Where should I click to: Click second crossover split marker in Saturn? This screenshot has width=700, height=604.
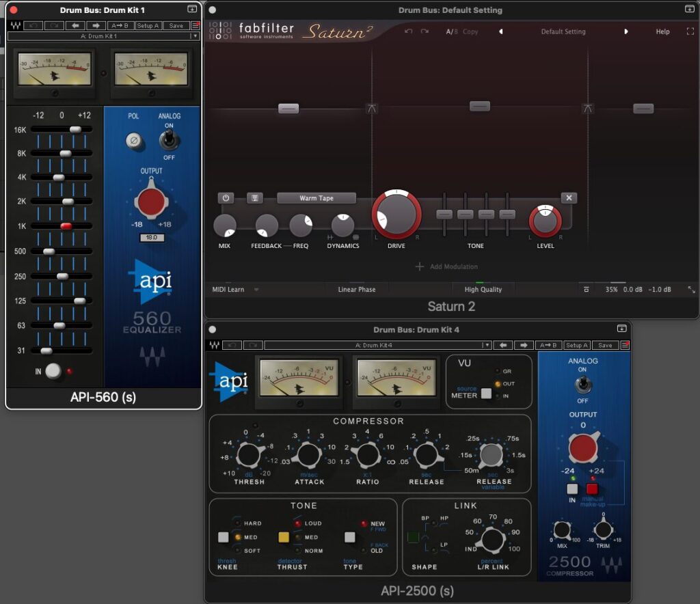(588, 109)
